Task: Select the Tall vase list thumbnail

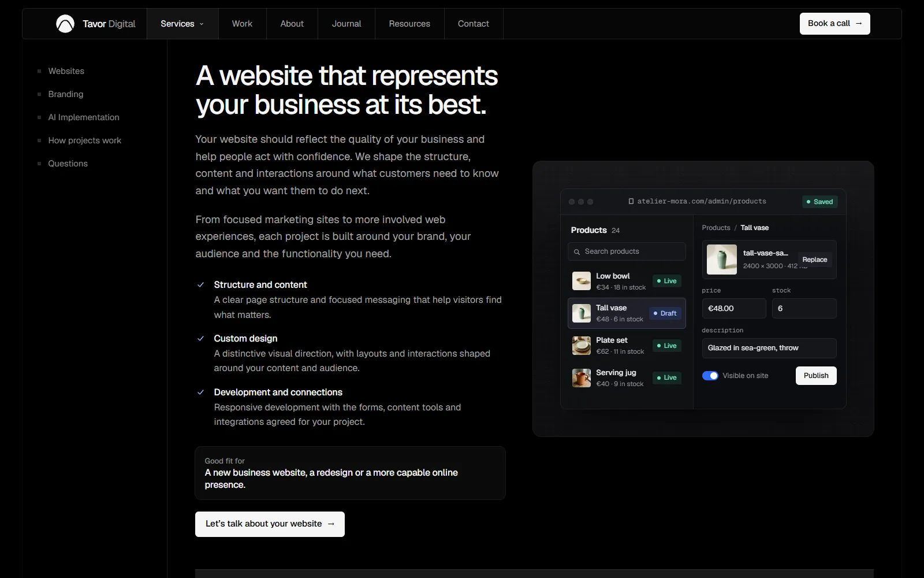Action: [x=581, y=313]
